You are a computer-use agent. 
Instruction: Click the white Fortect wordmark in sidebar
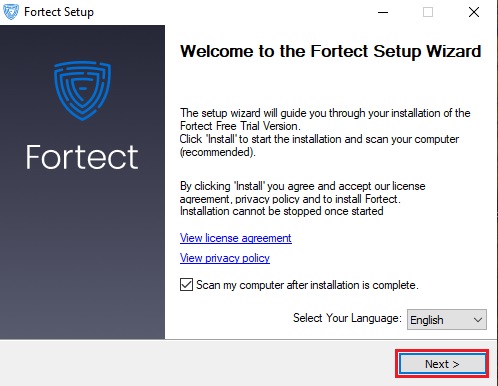click(x=82, y=157)
